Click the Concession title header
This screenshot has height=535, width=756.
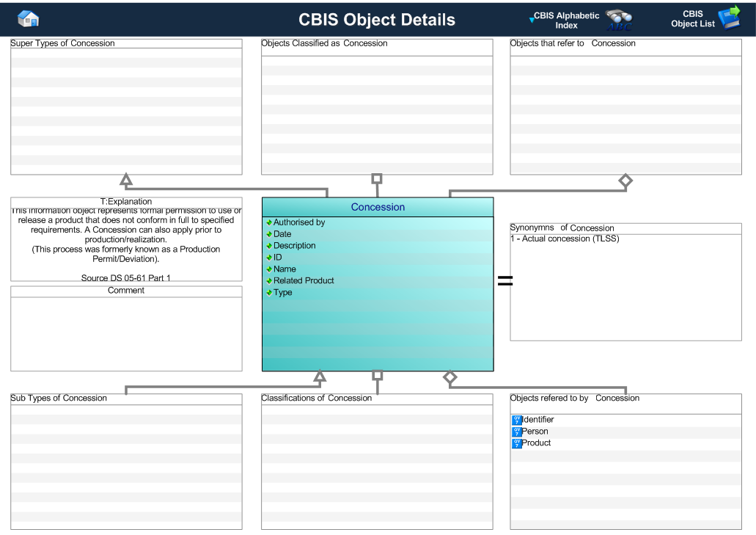click(x=378, y=208)
